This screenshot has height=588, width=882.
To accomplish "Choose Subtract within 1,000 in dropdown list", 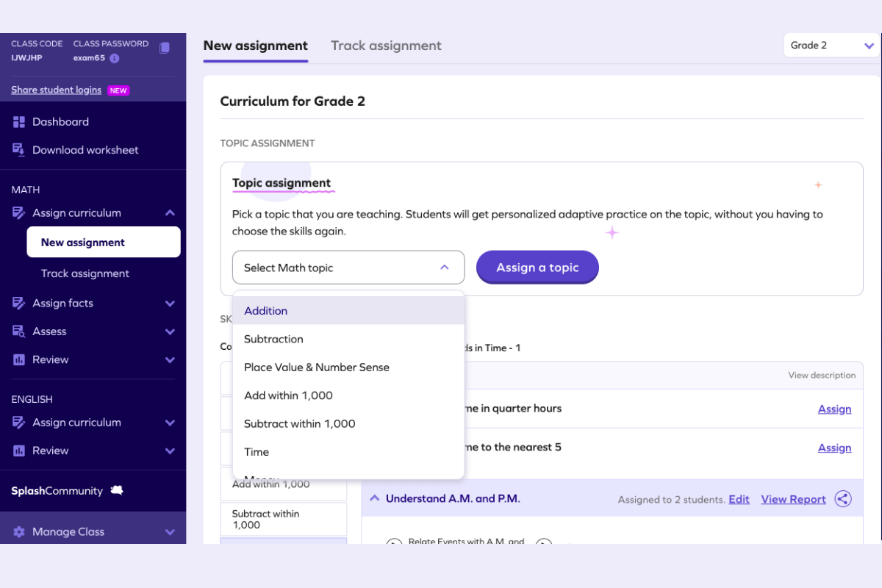I will tap(348, 423).
